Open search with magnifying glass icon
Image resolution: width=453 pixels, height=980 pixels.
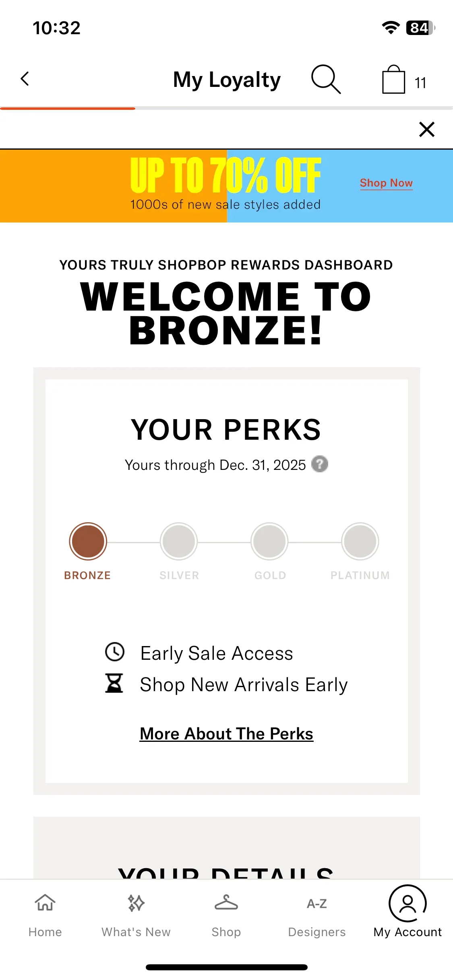[x=326, y=79]
